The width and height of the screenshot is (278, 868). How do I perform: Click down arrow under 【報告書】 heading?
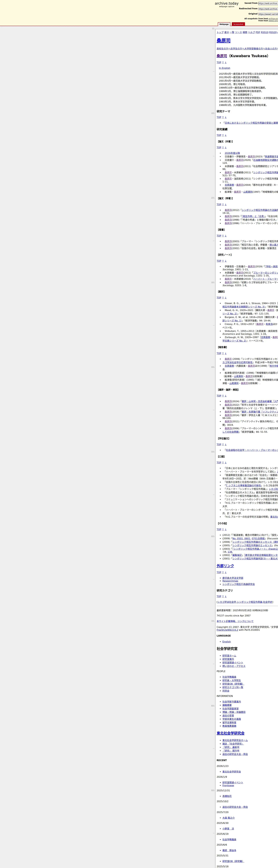(226, 353)
